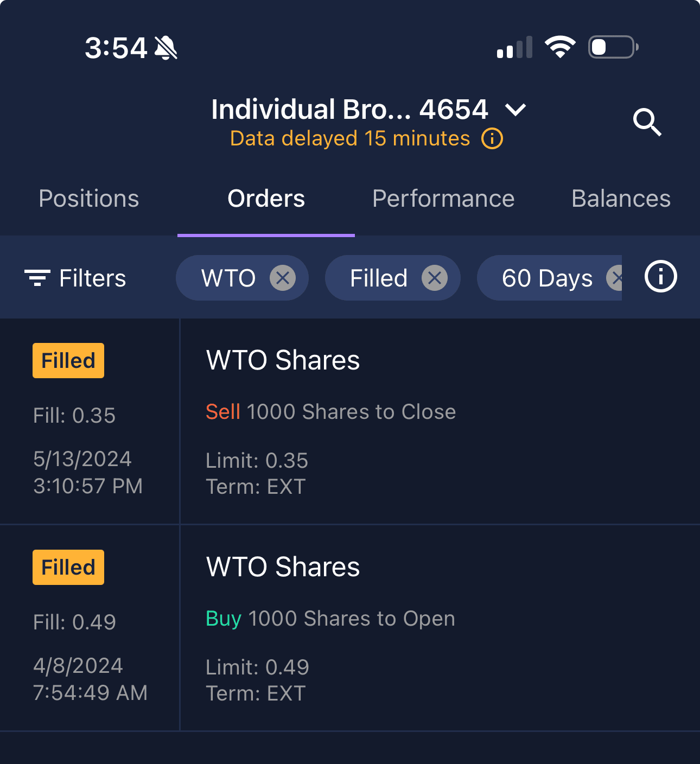Remove the WTO filter chip

tap(283, 278)
